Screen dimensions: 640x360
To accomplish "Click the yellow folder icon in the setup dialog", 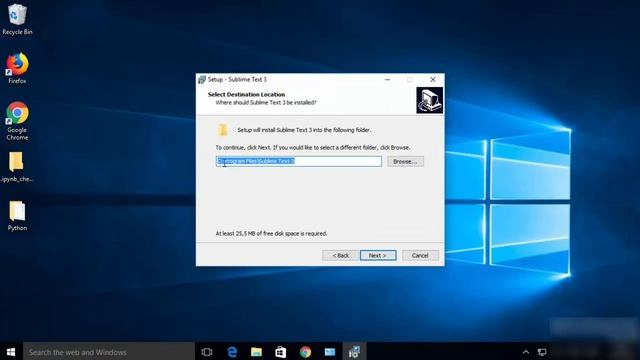I will click(222, 130).
